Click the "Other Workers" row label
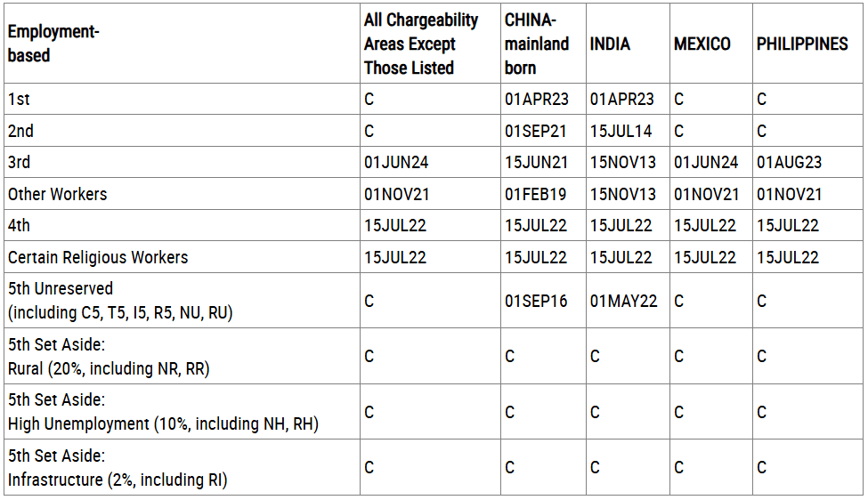The height and width of the screenshot is (500, 868). 57,194
